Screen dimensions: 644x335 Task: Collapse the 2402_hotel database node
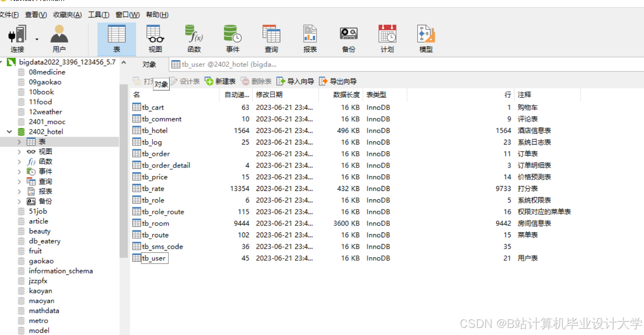pyautogui.click(x=9, y=132)
